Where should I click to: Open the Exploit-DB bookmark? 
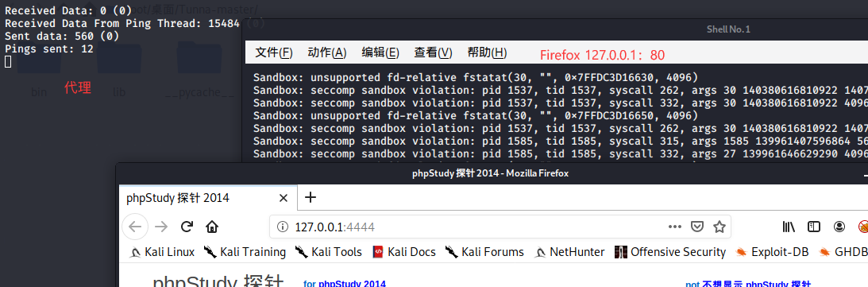coord(772,252)
